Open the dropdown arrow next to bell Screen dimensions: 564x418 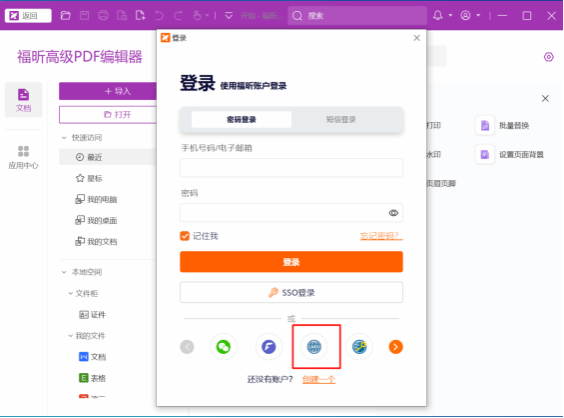tap(450, 15)
